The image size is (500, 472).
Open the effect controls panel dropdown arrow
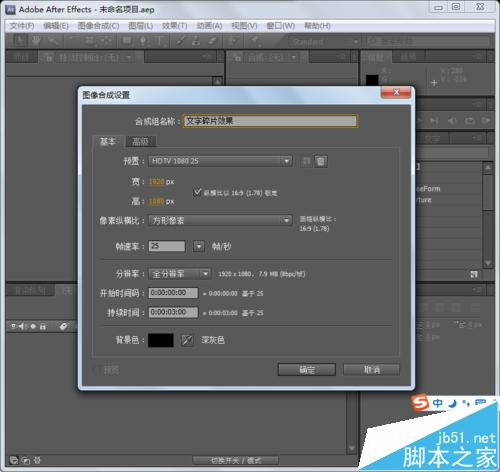point(129,58)
